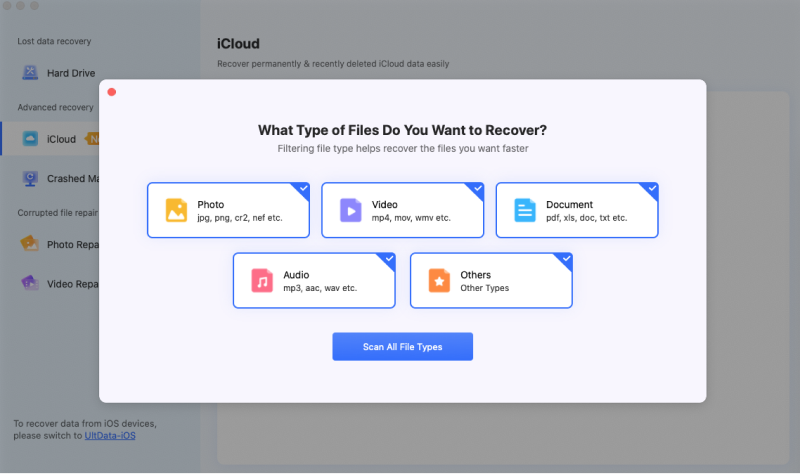This screenshot has height=474, width=800.
Task: Click the pink Audio music note icon
Action: point(262,280)
